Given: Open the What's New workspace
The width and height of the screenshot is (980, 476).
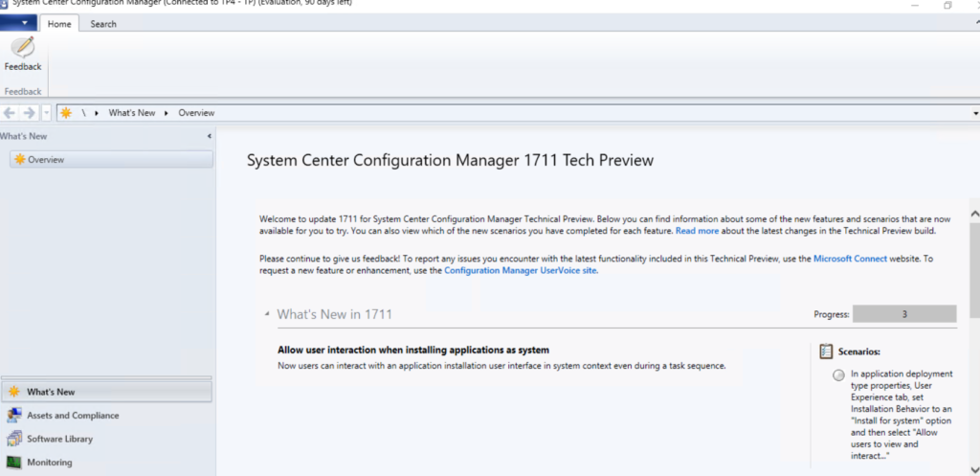Looking at the screenshot, I should (107, 392).
